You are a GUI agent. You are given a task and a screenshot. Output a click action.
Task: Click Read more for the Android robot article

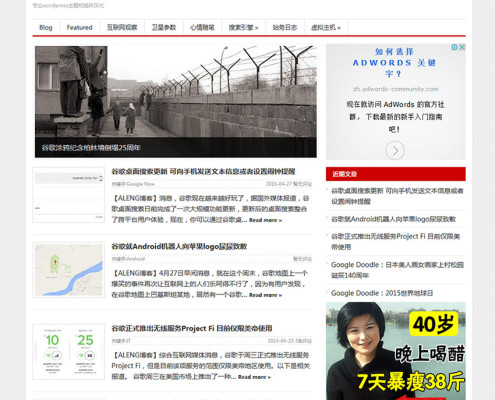pyautogui.click(x=265, y=295)
